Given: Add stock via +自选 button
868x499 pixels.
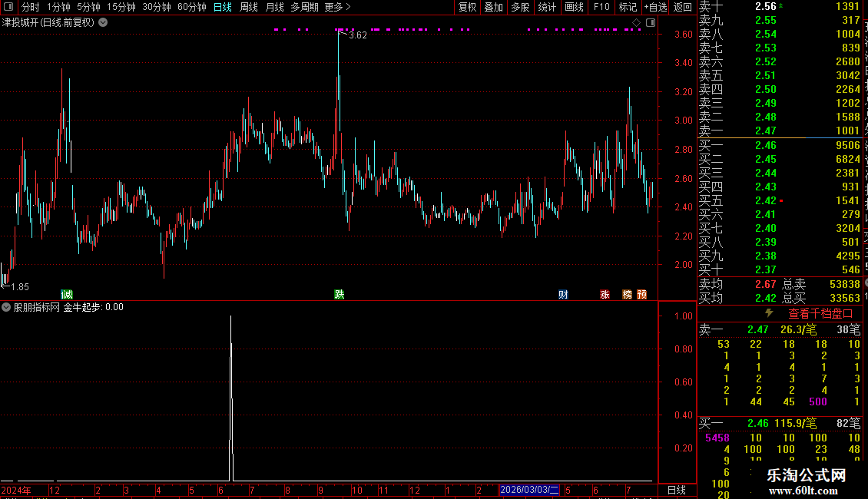Looking at the screenshot, I should 656,7.
